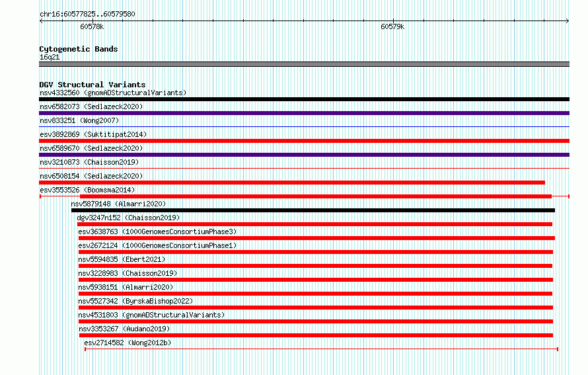The height and width of the screenshot is (375, 588).
Task: Click the DGV Structural Variants track title
Action: pyautogui.click(x=92, y=85)
